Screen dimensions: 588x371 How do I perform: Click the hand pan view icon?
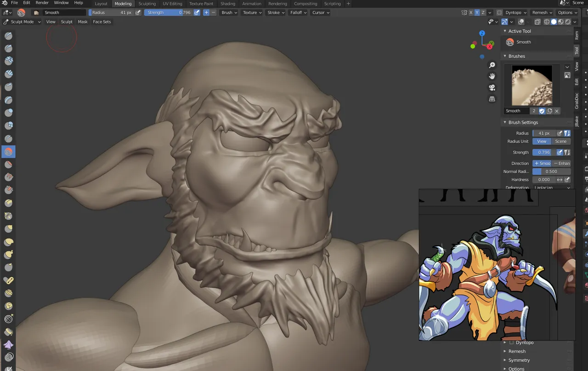[x=492, y=76]
